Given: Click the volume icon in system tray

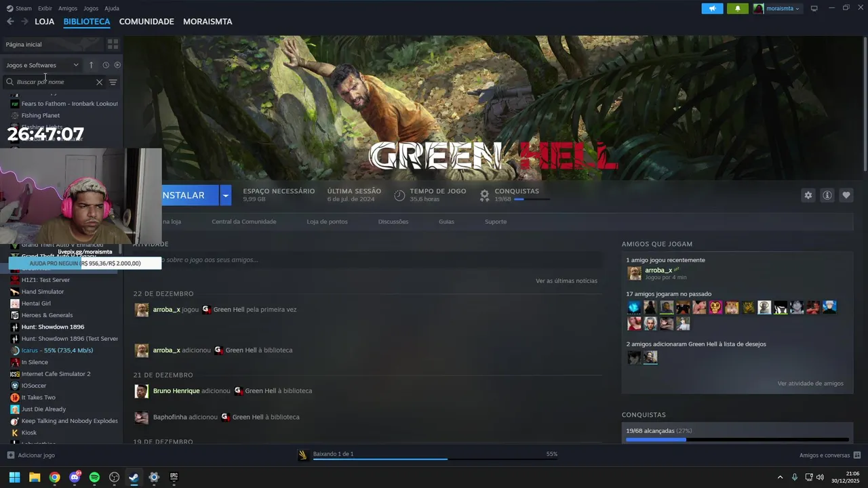Looking at the screenshot, I should 820,477.
